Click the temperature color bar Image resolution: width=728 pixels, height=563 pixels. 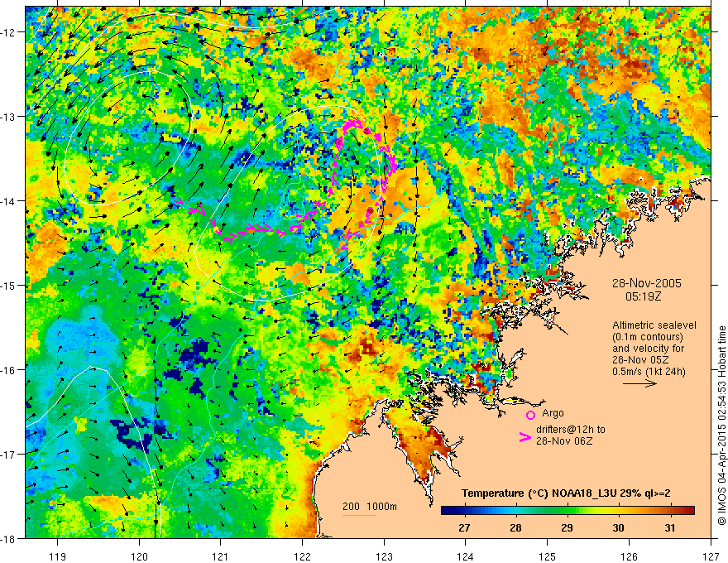568,511
